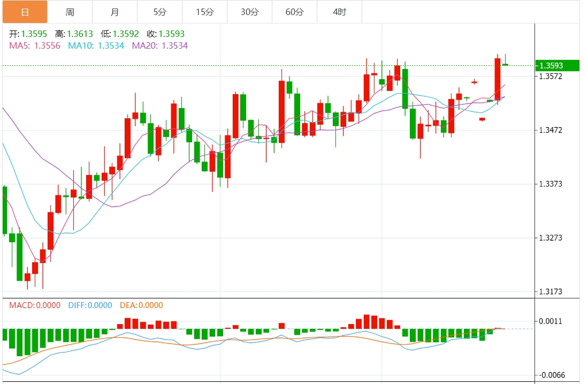Select the 日 daily timeframe tab
588x384 pixels.
pyautogui.click(x=25, y=12)
